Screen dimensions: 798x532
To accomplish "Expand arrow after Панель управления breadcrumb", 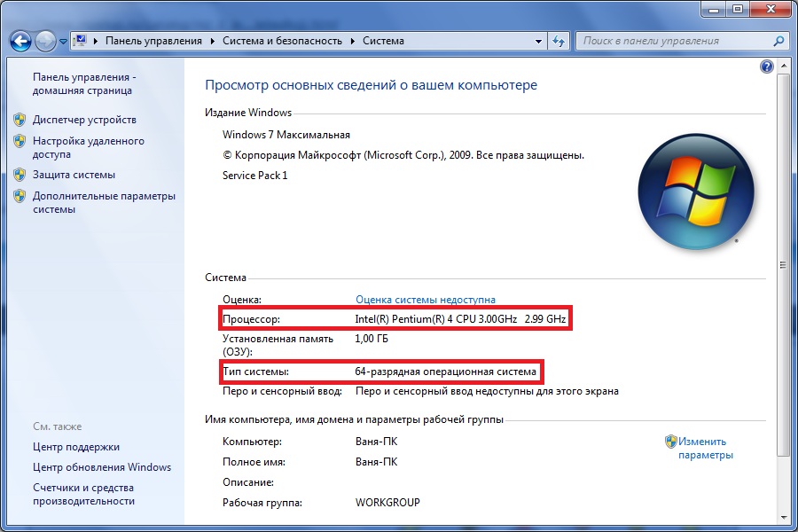I will pos(213,42).
